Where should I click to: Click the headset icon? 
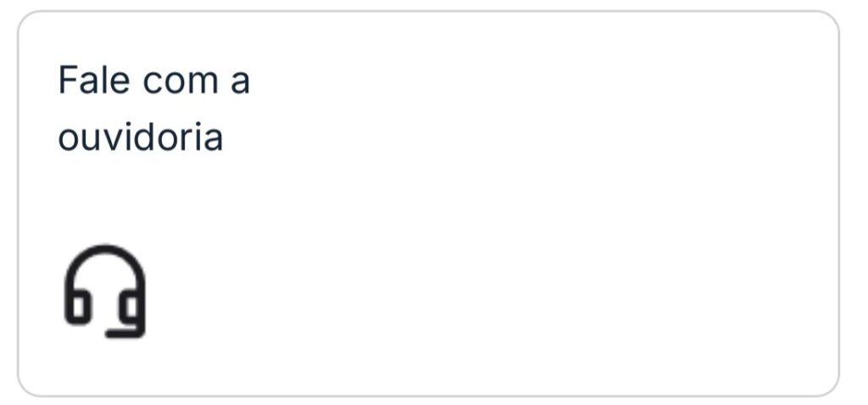104,291
